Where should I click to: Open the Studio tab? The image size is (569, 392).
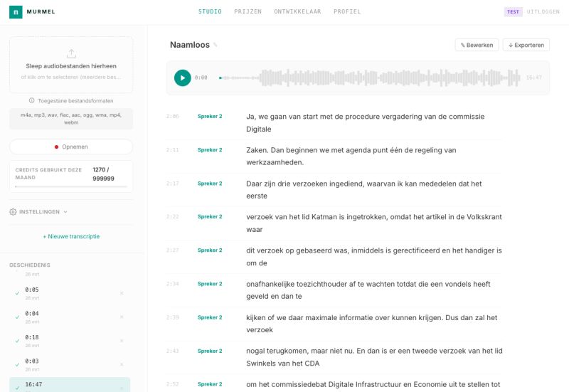click(x=210, y=11)
